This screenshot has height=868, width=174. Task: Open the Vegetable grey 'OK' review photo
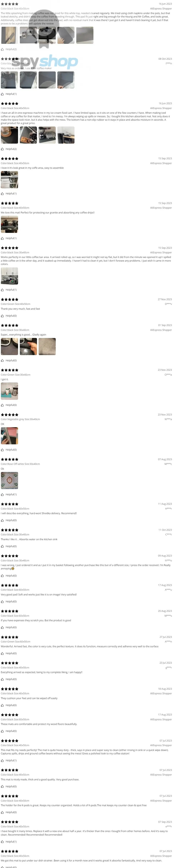pyautogui.click(x=9, y=436)
